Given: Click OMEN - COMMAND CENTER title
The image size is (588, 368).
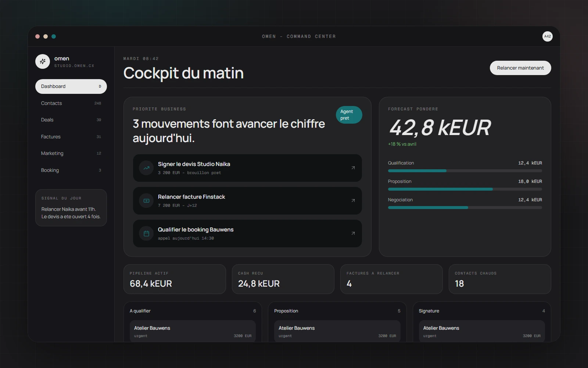Looking at the screenshot, I should tap(299, 36).
